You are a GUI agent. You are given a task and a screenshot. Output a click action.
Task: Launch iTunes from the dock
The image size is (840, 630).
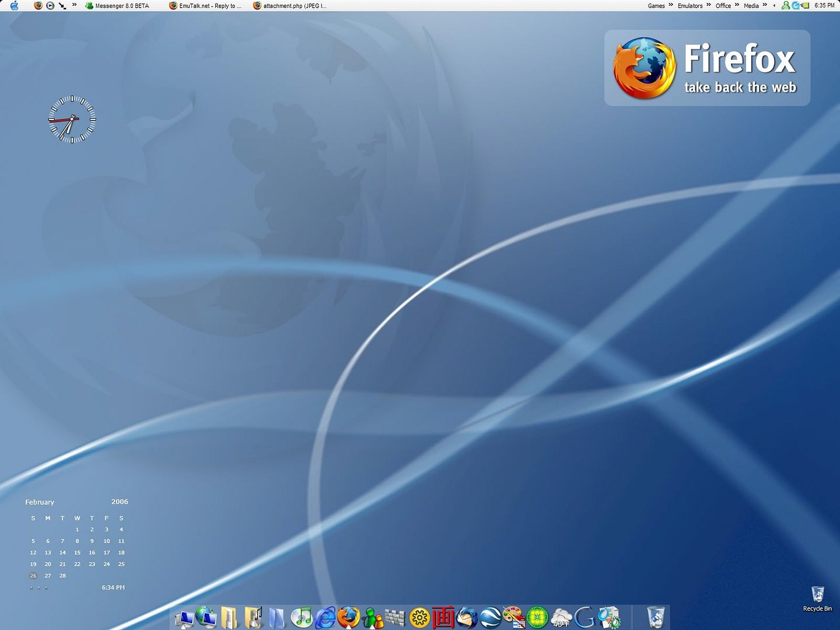pyautogui.click(x=302, y=617)
